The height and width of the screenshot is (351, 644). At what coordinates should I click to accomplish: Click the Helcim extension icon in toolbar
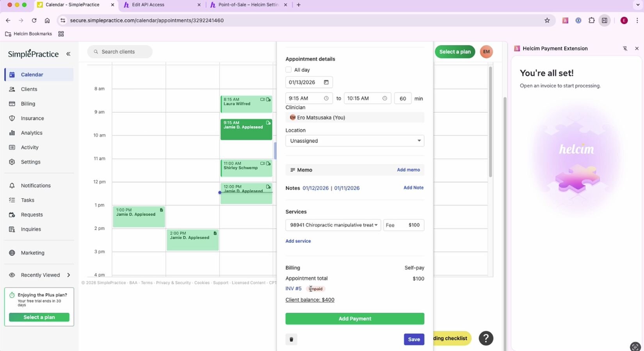565,21
